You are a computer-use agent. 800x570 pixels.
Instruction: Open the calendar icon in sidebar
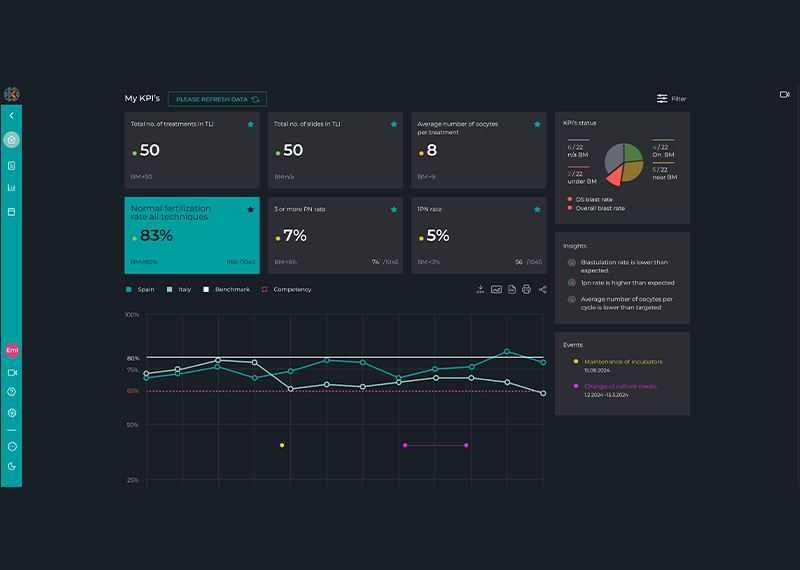(x=11, y=212)
